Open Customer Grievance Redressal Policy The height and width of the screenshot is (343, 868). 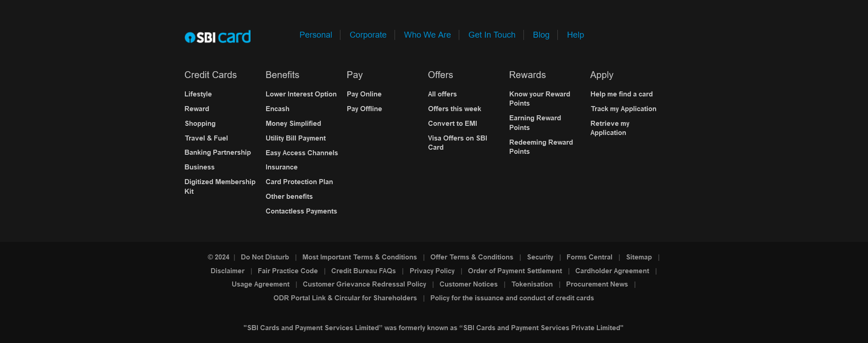[364, 284]
